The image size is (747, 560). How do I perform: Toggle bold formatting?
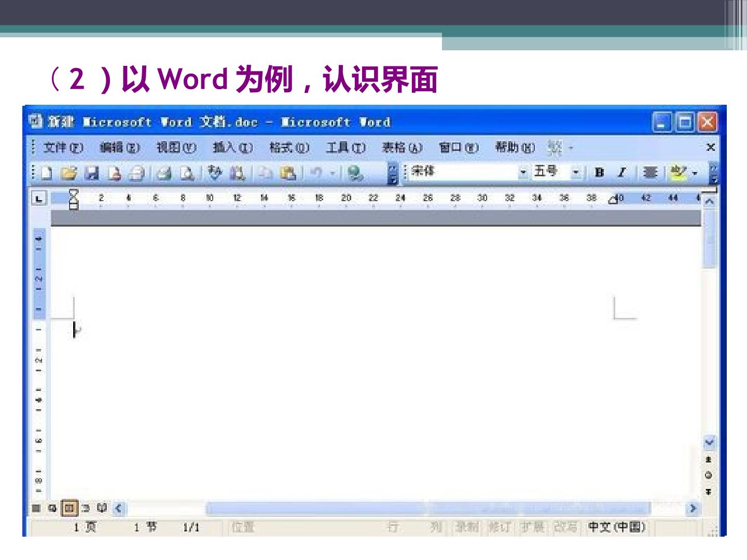pos(600,173)
